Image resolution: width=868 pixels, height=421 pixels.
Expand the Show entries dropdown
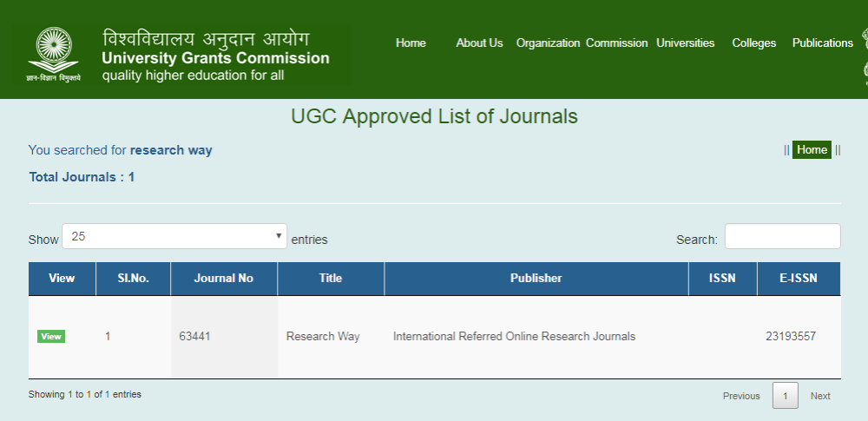click(x=174, y=236)
